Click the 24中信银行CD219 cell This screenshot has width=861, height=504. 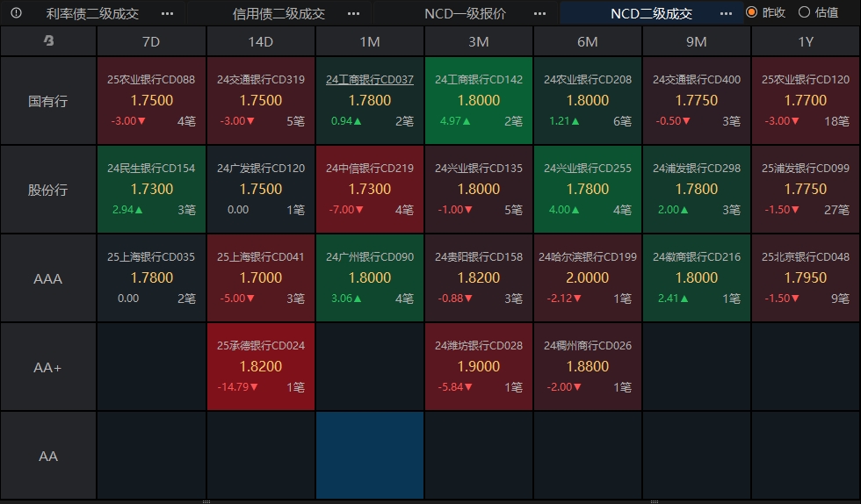370,190
